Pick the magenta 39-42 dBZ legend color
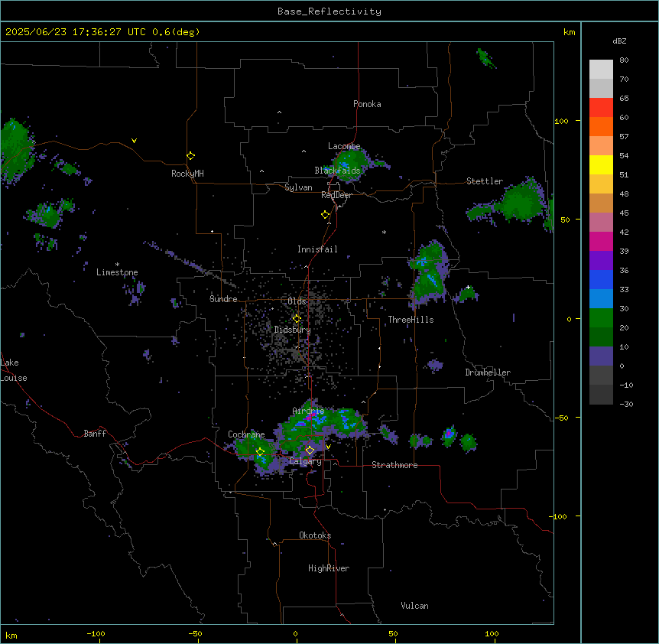 [x=601, y=241]
